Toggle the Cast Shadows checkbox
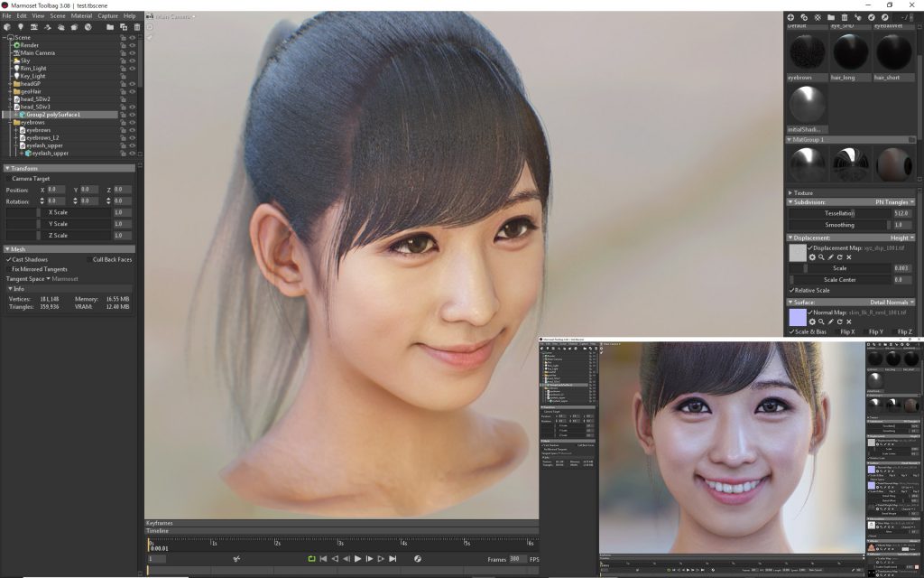 click(9, 259)
